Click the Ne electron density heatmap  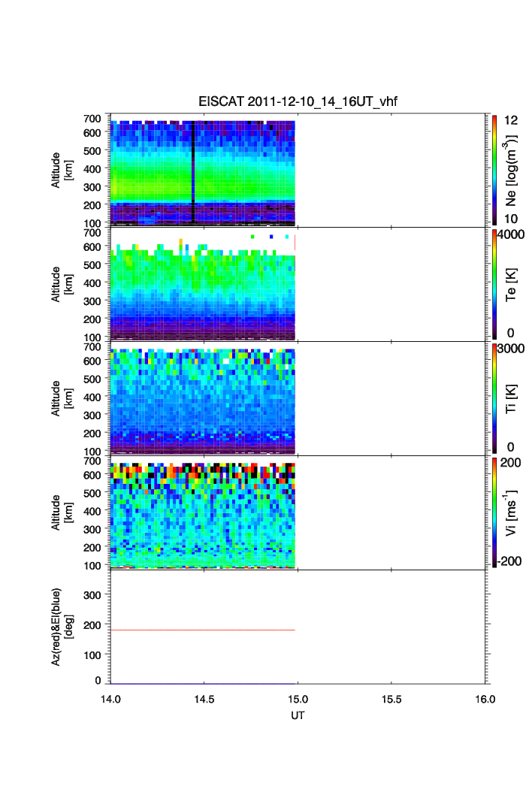(x=203, y=173)
